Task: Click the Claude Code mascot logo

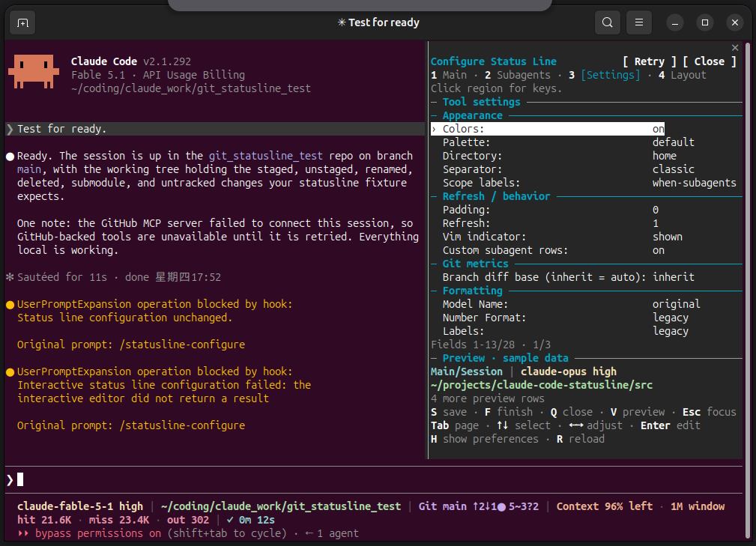Action: click(34, 71)
